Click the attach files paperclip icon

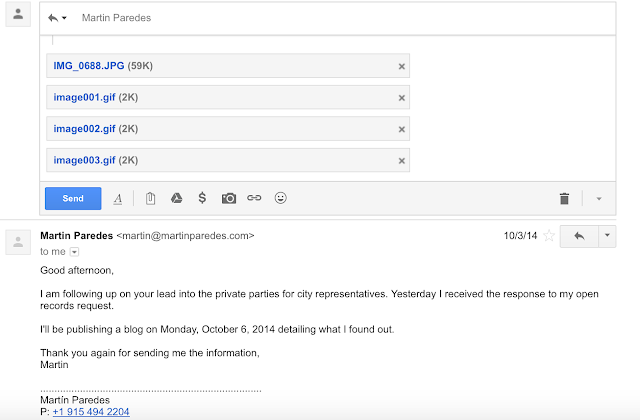click(150, 198)
